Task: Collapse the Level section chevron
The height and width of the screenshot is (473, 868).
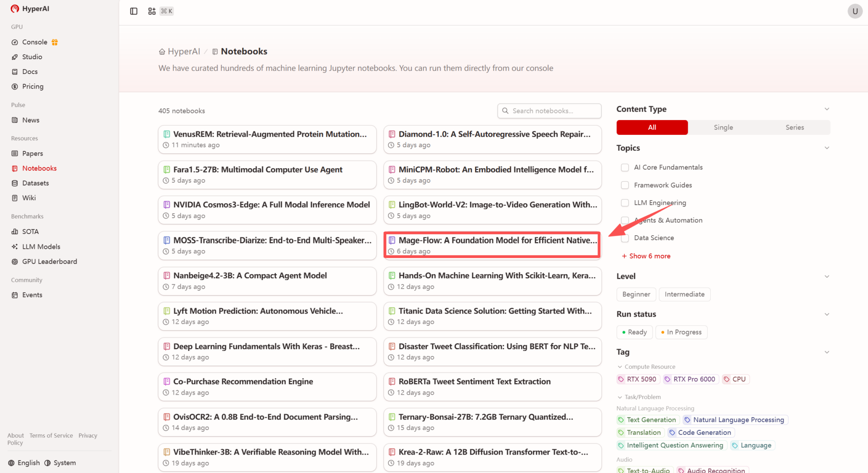Action: tap(827, 276)
